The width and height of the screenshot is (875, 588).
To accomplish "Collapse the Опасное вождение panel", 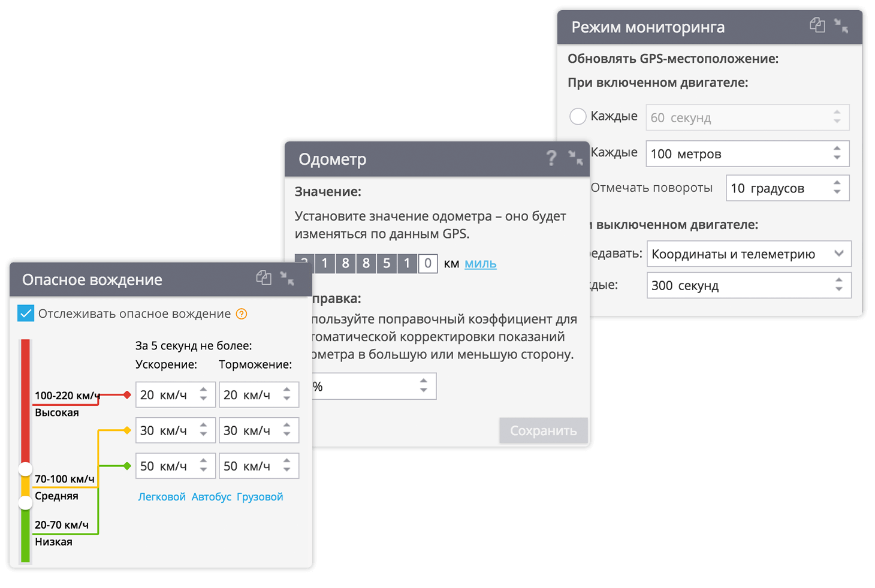I will coord(287,279).
